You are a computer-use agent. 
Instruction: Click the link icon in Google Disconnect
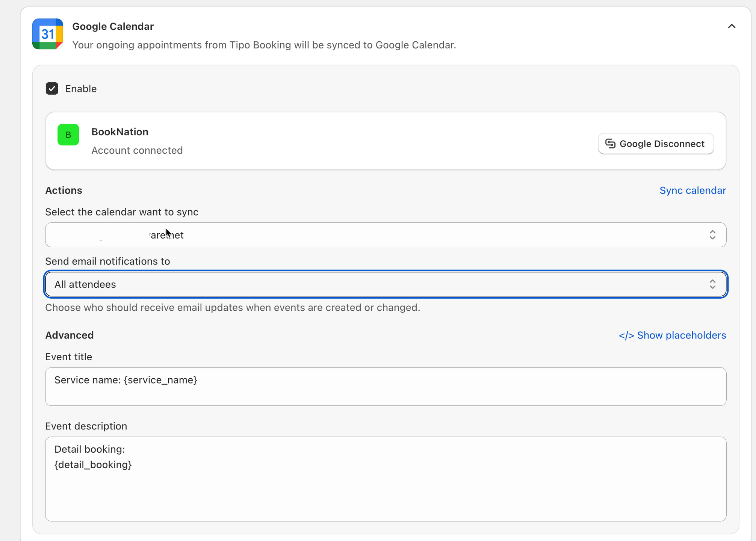[x=610, y=144]
